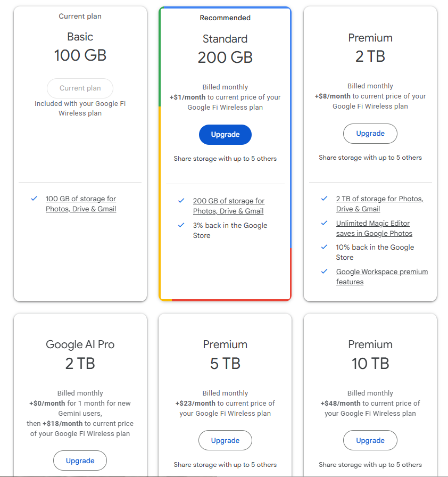Screen dimensions: 448x477
Task: Open the "100 GB of storage for Photos, Drive & Gmail" link
Action: point(80,204)
